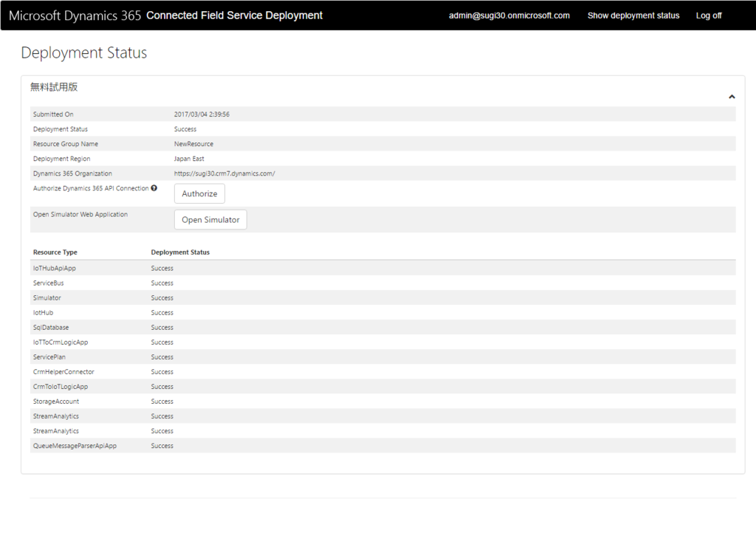The width and height of the screenshot is (756, 541).
Task: Click Success status for IoTHubApiApp
Action: (x=162, y=268)
